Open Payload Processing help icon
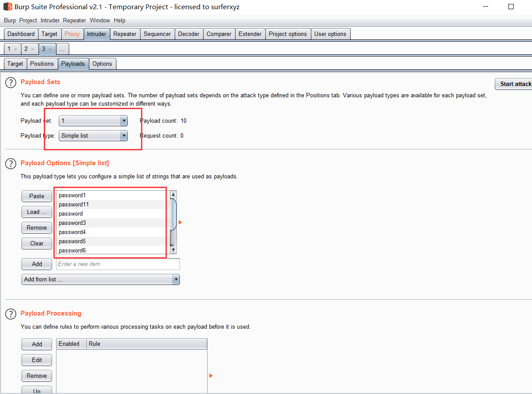 (x=11, y=314)
